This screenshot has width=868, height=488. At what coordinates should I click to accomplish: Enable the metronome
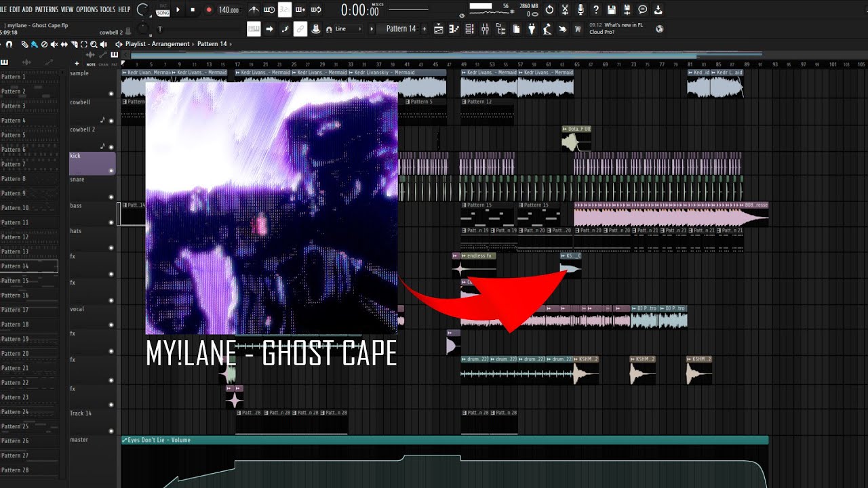click(254, 9)
